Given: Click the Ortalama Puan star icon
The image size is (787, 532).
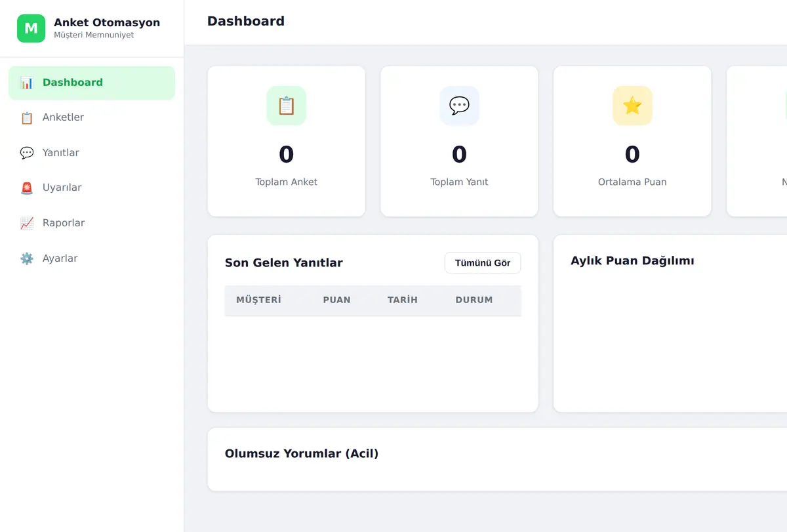Looking at the screenshot, I should point(632,106).
